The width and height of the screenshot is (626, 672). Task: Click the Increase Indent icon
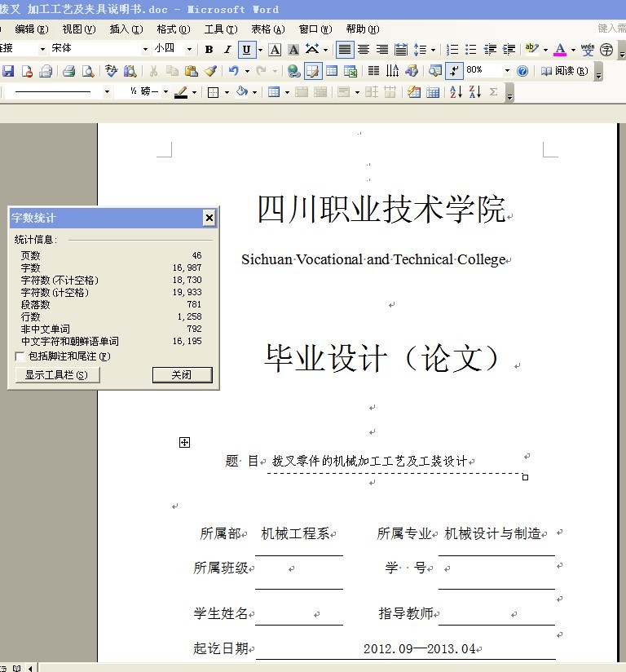tap(509, 50)
